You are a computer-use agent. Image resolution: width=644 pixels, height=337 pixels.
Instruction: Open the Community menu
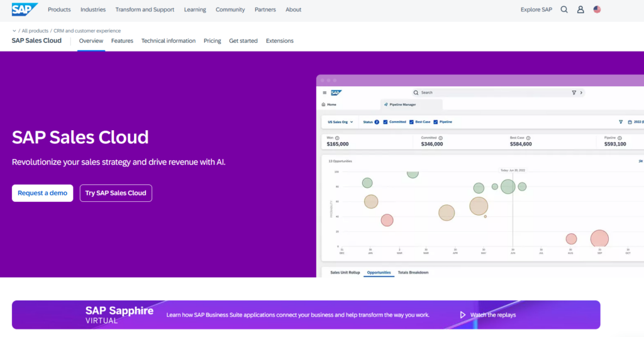230,9
